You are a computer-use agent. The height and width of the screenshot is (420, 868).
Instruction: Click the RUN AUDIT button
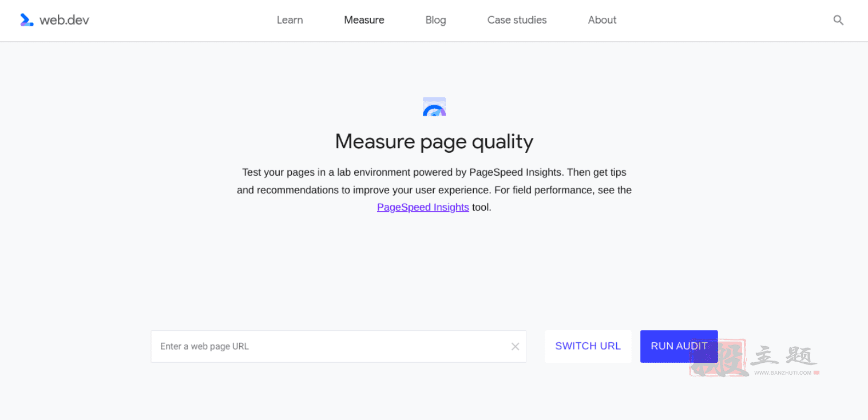[x=679, y=346]
